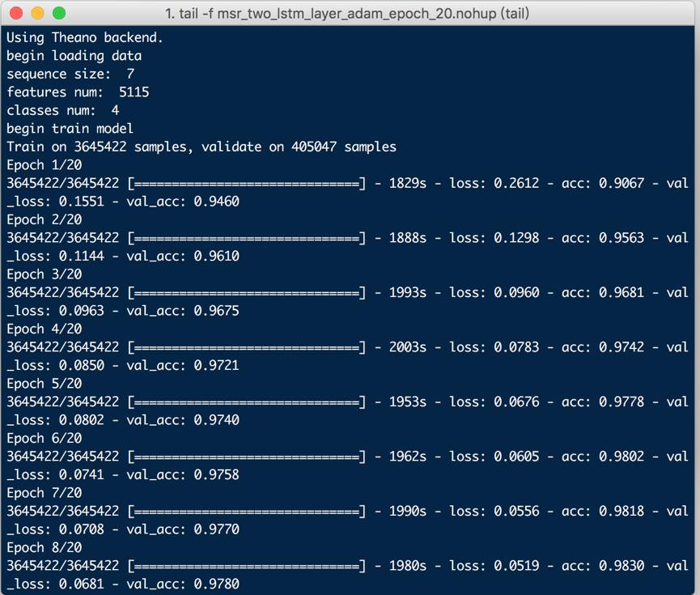Click the acc value 0.9563

click(x=622, y=238)
